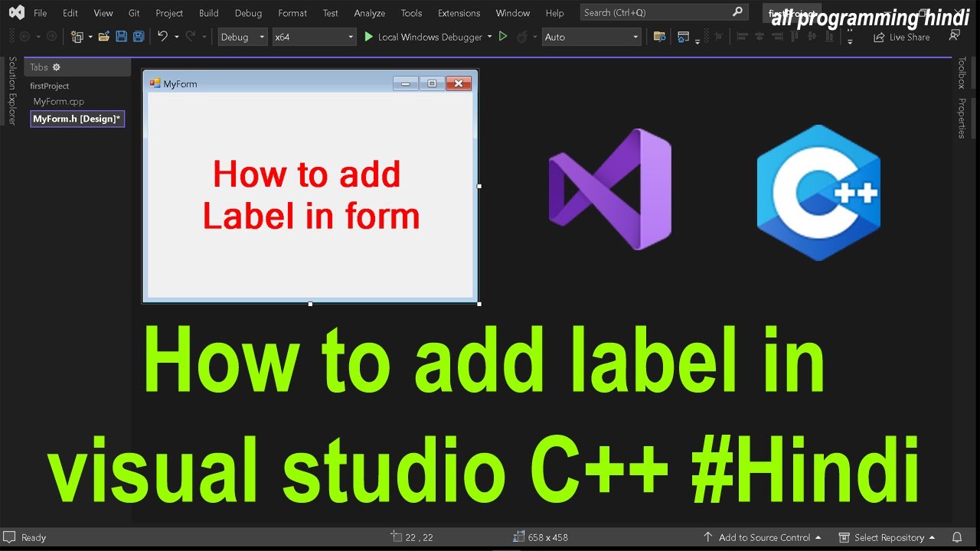Open the Auto dropdown in toolbar
980x551 pixels.
[592, 37]
